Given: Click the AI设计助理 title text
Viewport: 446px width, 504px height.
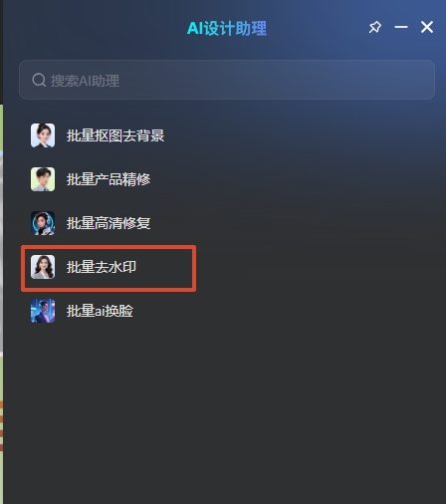Looking at the screenshot, I should tap(227, 28).
